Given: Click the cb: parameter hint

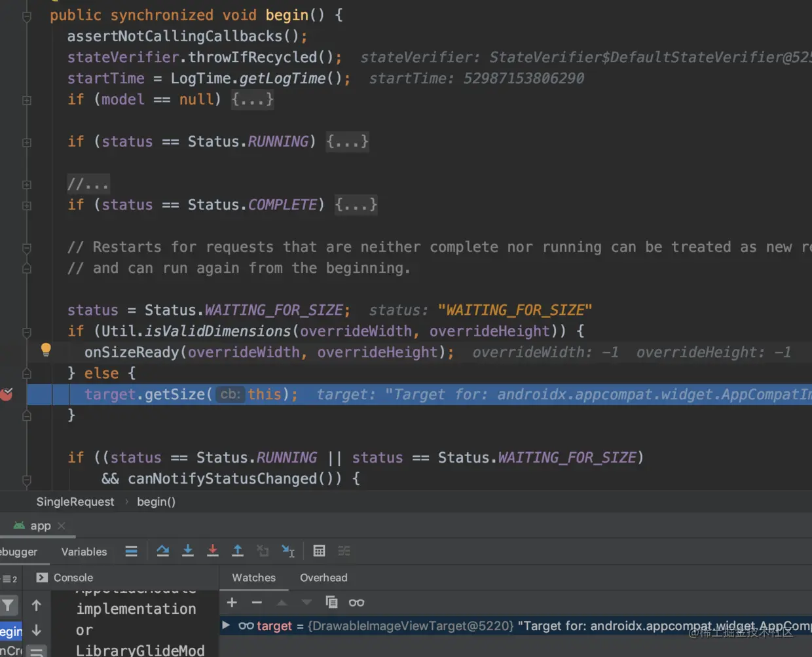Looking at the screenshot, I should pos(231,394).
